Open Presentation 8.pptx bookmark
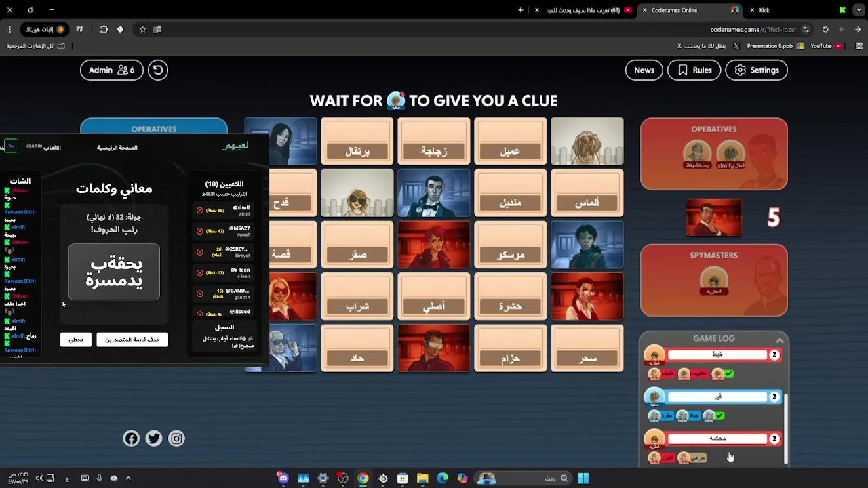This screenshot has height=488, width=868. (774, 46)
